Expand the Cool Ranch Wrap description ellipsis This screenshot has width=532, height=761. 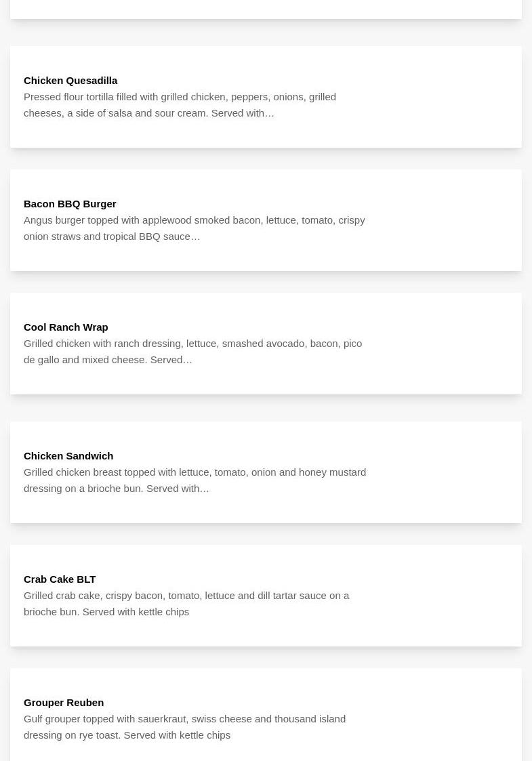pos(188,360)
